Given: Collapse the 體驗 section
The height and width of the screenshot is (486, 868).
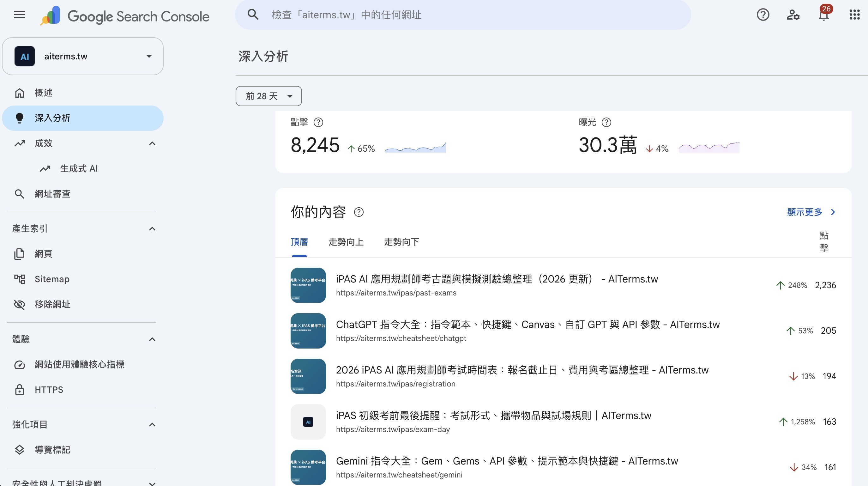Looking at the screenshot, I should pos(152,339).
